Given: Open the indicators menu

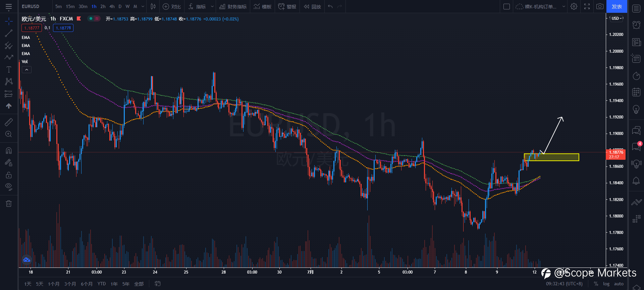Looking at the screenshot, I should (x=197, y=6).
